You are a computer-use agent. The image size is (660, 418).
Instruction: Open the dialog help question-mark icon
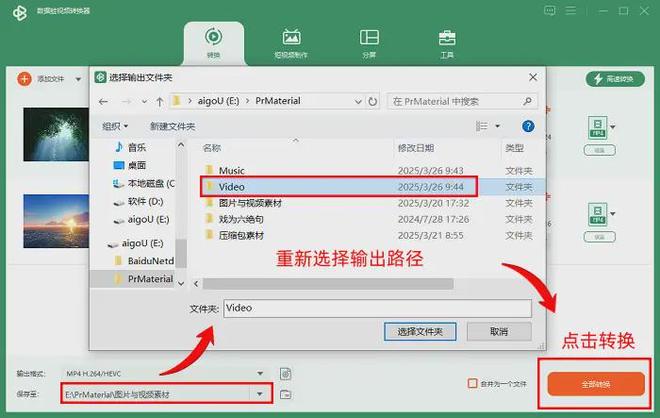pyautogui.click(x=528, y=126)
